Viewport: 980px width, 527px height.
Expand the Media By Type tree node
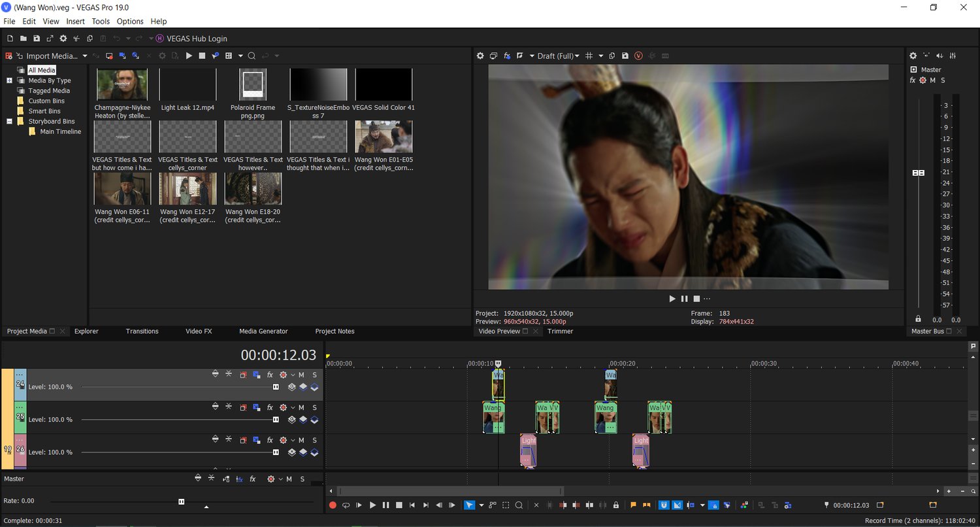(x=10, y=80)
